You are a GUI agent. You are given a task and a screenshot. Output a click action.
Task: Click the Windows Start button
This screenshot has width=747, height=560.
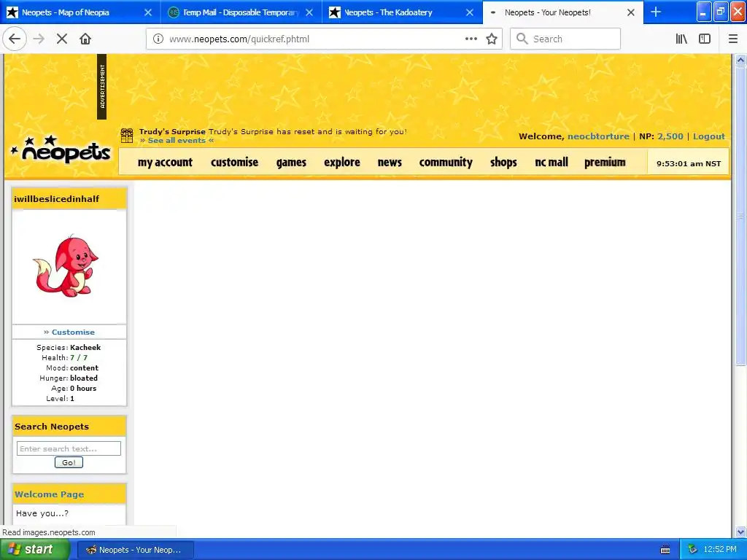pyautogui.click(x=34, y=550)
